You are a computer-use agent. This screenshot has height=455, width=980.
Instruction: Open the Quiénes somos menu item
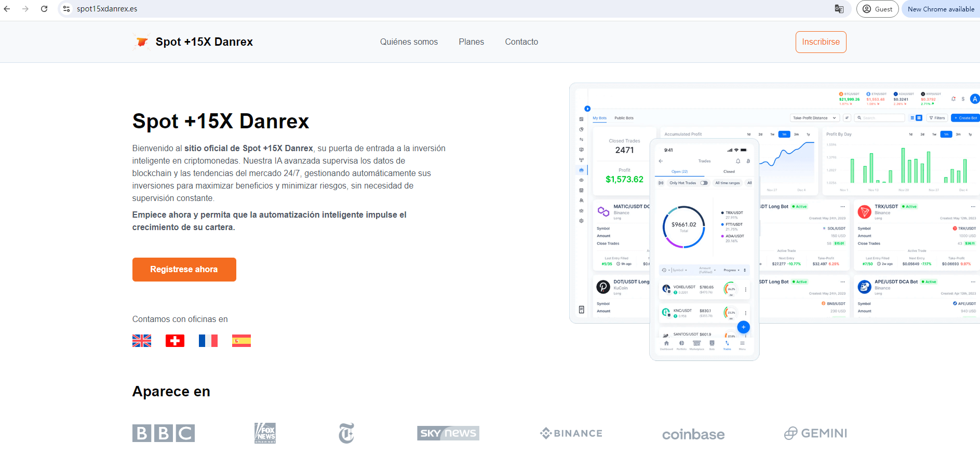coord(409,42)
